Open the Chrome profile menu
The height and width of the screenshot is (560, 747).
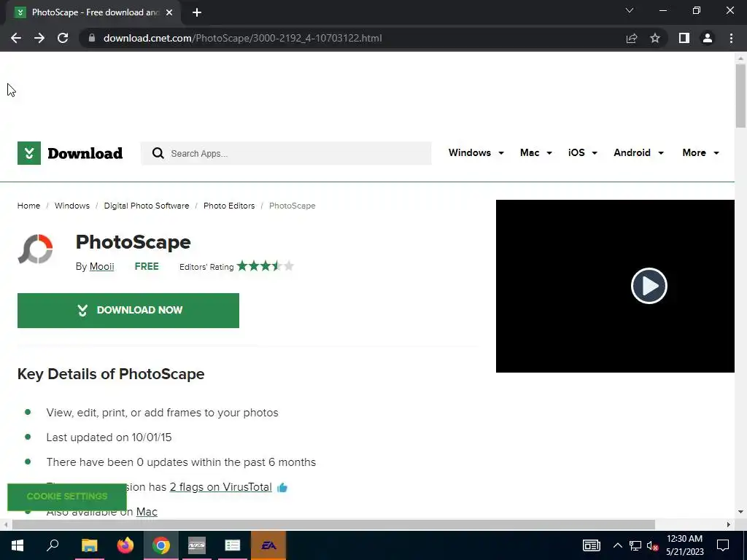click(708, 38)
